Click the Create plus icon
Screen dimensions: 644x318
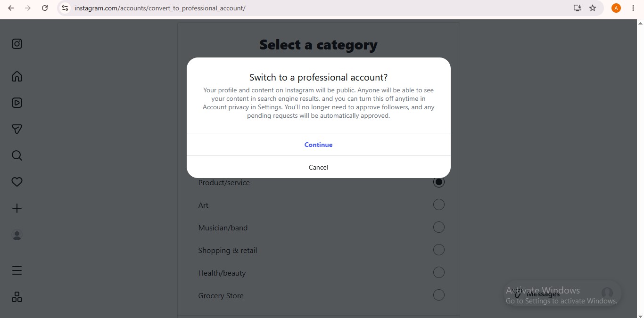click(17, 208)
